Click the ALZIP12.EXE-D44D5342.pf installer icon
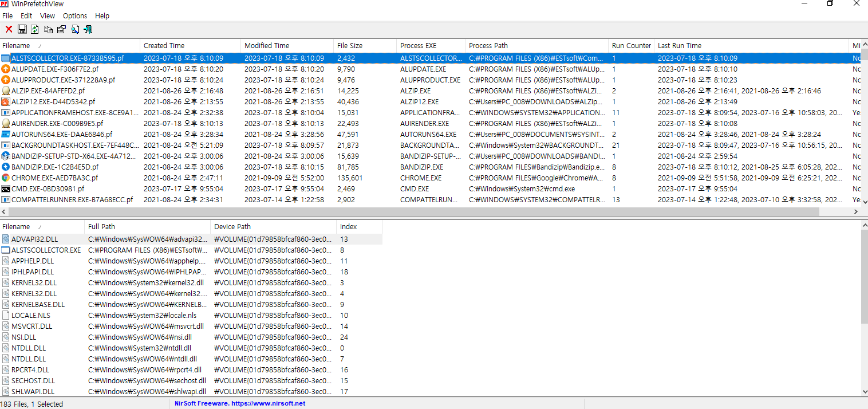868x409 pixels. 6,102
